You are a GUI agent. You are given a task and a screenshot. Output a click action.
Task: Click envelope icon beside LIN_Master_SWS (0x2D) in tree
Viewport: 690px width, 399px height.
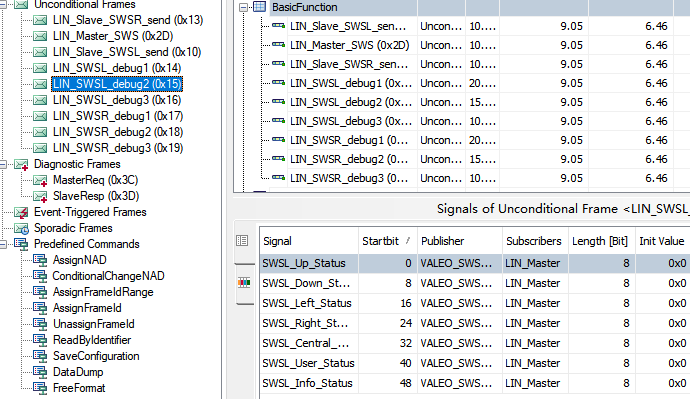(40, 36)
